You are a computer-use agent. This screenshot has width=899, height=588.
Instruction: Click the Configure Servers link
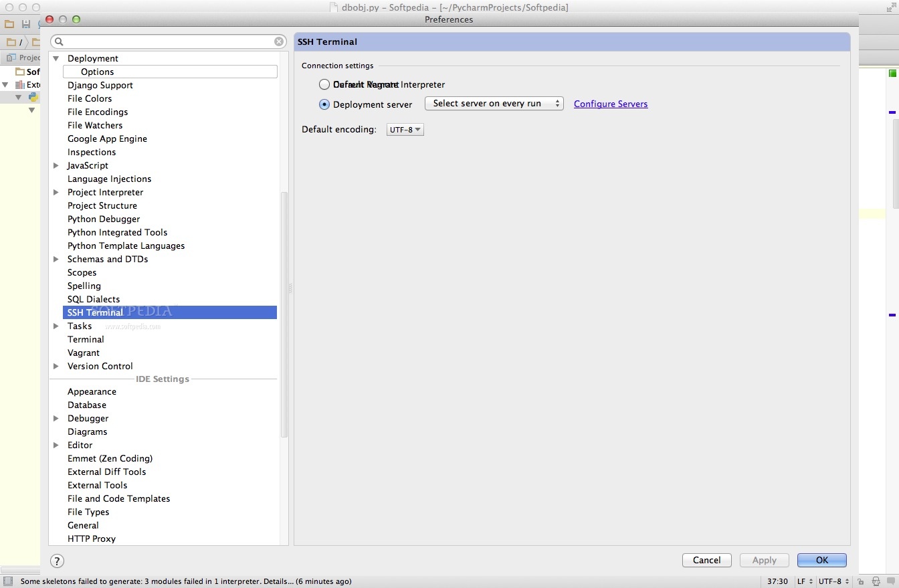(x=610, y=104)
